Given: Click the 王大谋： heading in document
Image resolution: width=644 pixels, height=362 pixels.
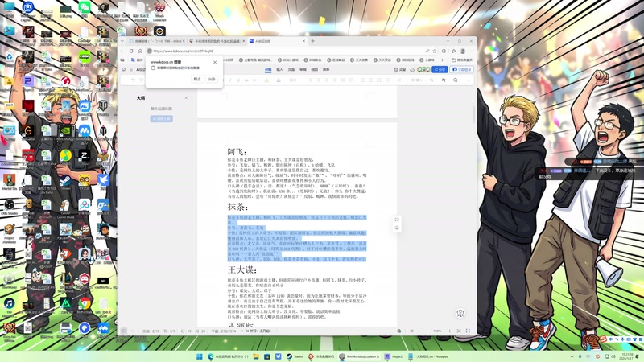Looking at the screenshot, I should coord(242,269).
